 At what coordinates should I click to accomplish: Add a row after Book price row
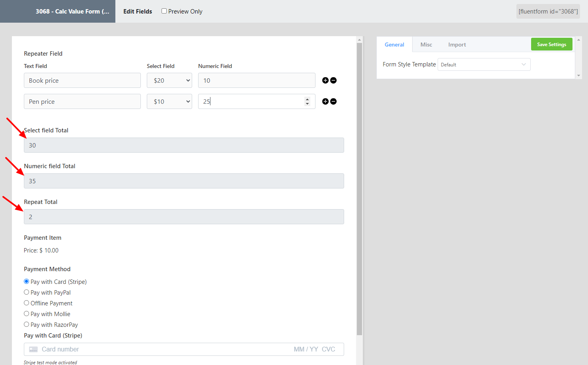pos(325,80)
